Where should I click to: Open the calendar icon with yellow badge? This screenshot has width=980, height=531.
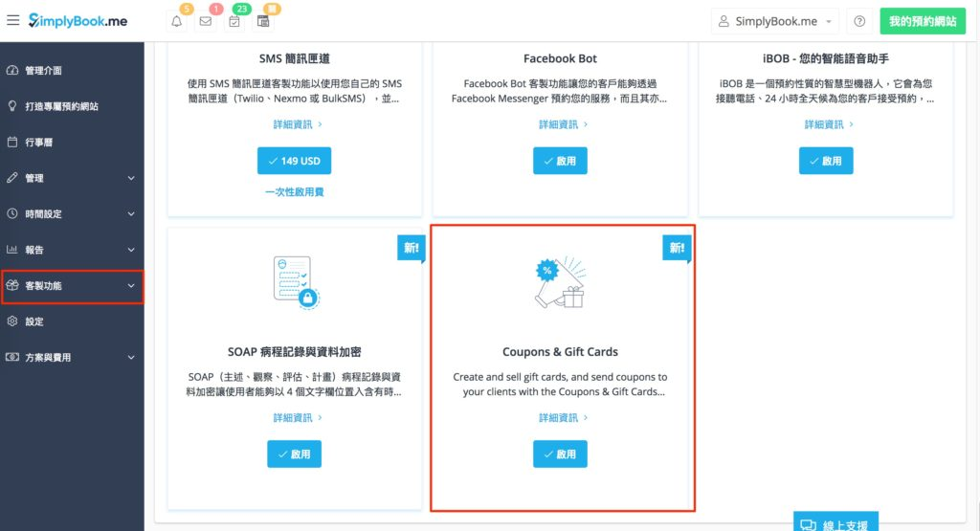[x=263, y=21]
